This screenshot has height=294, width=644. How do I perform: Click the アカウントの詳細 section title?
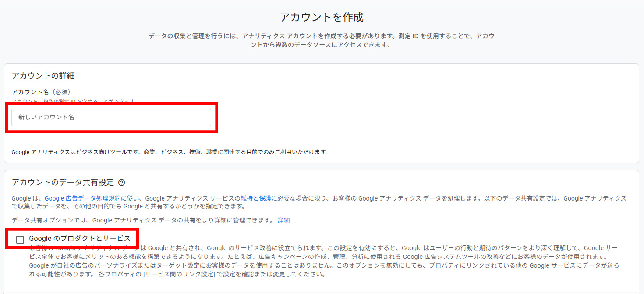click(x=43, y=75)
